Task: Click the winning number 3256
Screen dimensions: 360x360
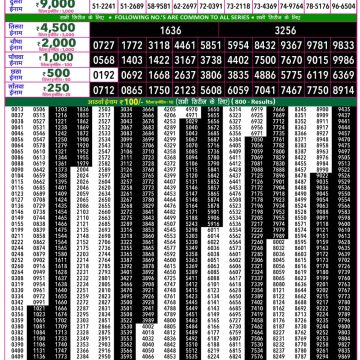Action: click(x=285, y=30)
